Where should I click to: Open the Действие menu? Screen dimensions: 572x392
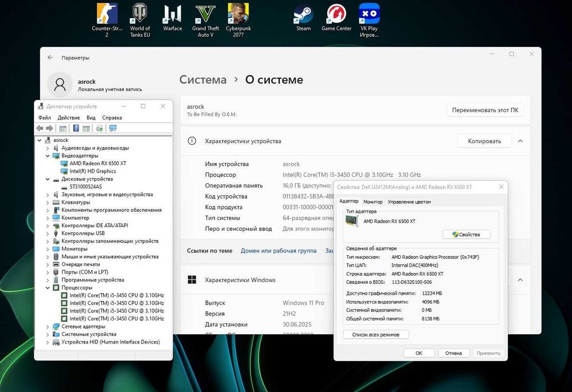69,117
